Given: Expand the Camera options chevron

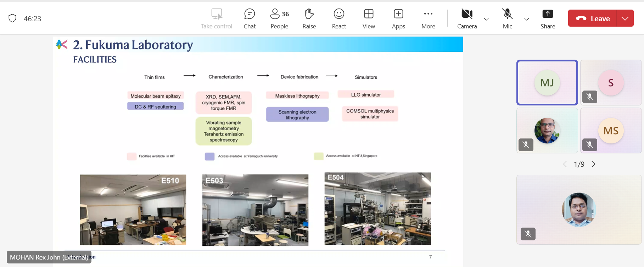Looking at the screenshot, I should pyautogui.click(x=486, y=19).
